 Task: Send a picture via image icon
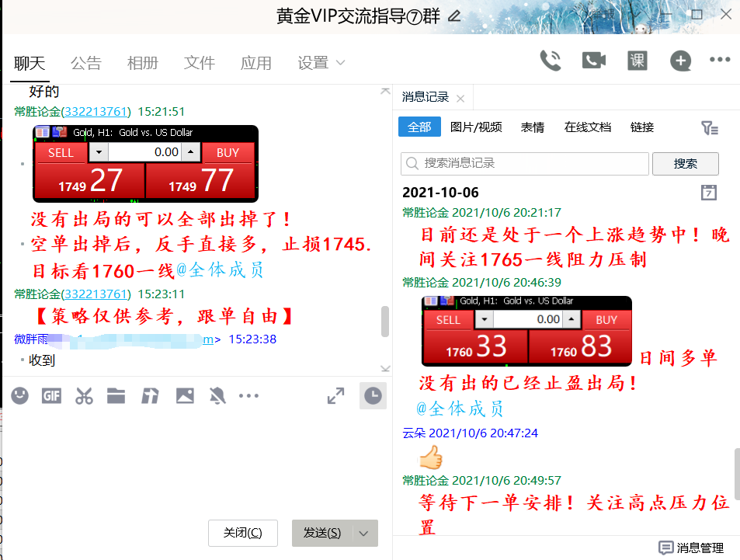[185, 395]
